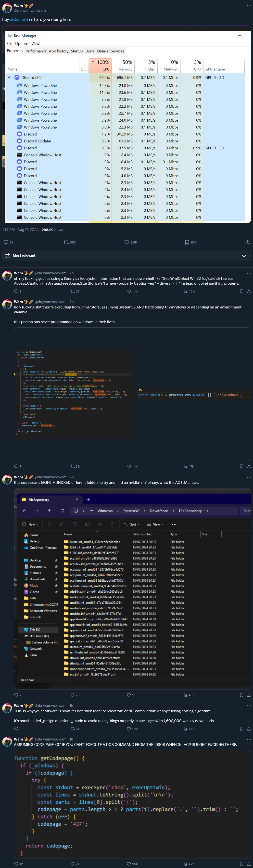
Task: Open Wam's avatar on the main tweet
Action: pyautogui.click(x=7, y=8)
